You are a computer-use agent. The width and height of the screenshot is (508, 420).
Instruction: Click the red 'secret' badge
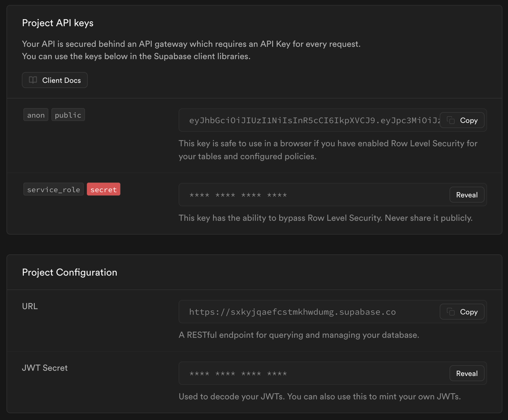click(x=103, y=189)
